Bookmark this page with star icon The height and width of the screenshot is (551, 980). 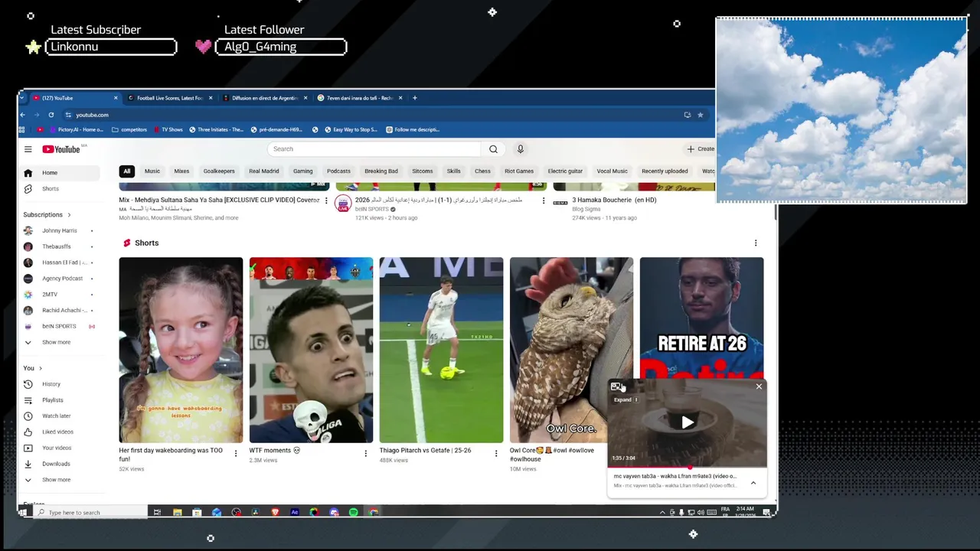tap(700, 115)
